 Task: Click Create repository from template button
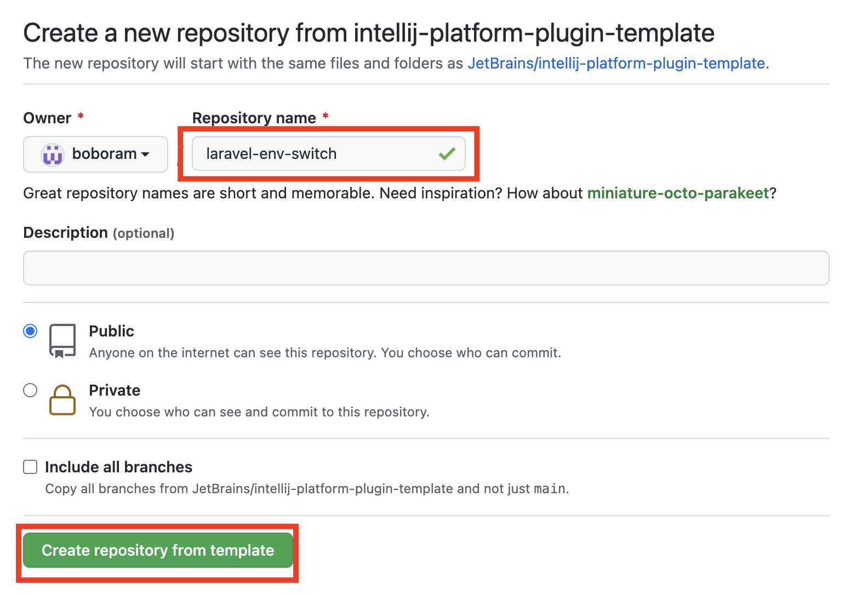[158, 550]
